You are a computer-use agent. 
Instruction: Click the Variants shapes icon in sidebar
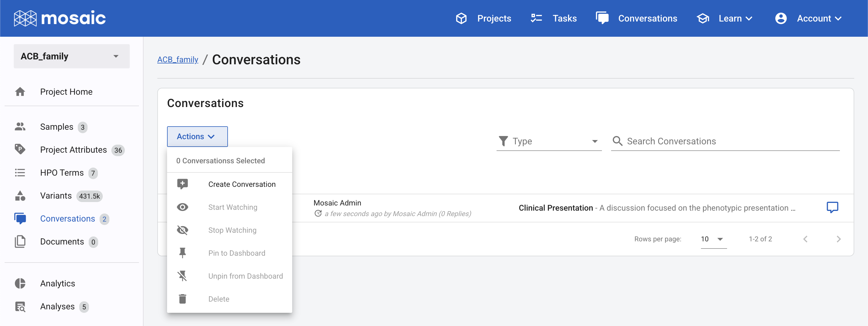pos(20,196)
